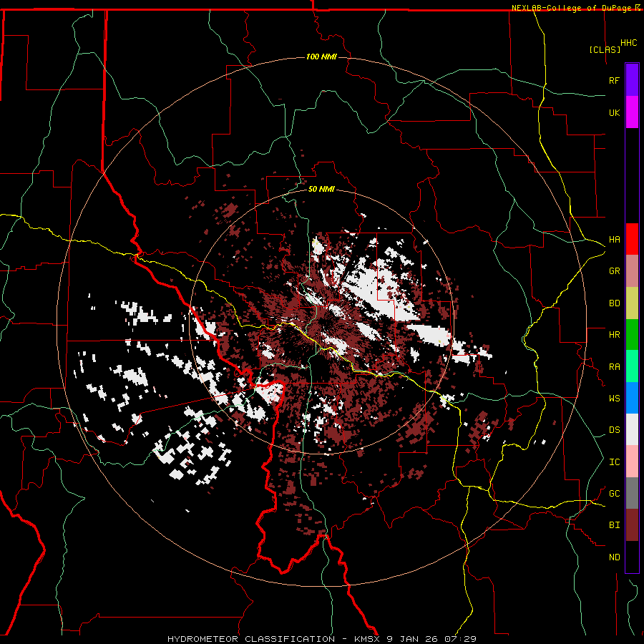
Task: Pick the RA mint green swatch
Action: 632,366
